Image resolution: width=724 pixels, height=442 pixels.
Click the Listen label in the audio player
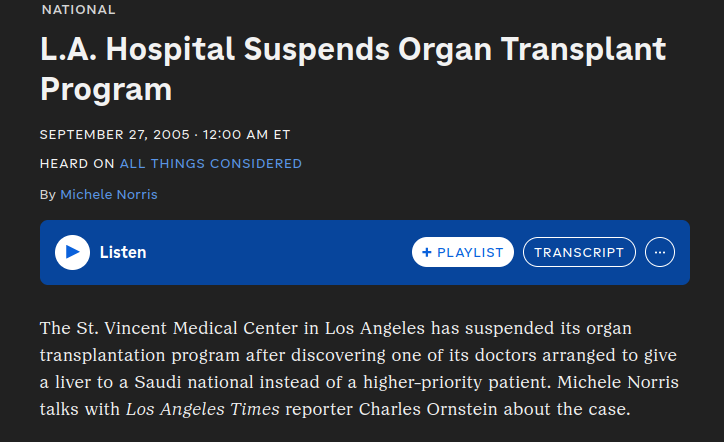pos(123,253)
